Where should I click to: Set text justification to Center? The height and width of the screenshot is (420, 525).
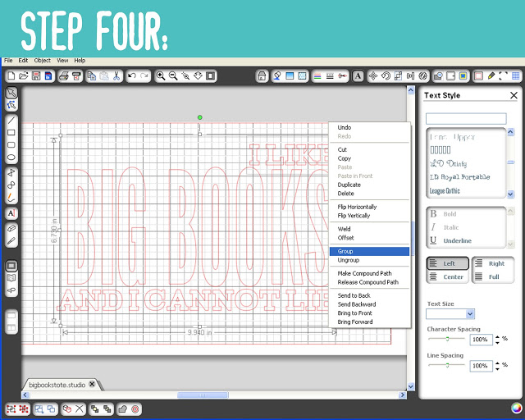point(448,277)
